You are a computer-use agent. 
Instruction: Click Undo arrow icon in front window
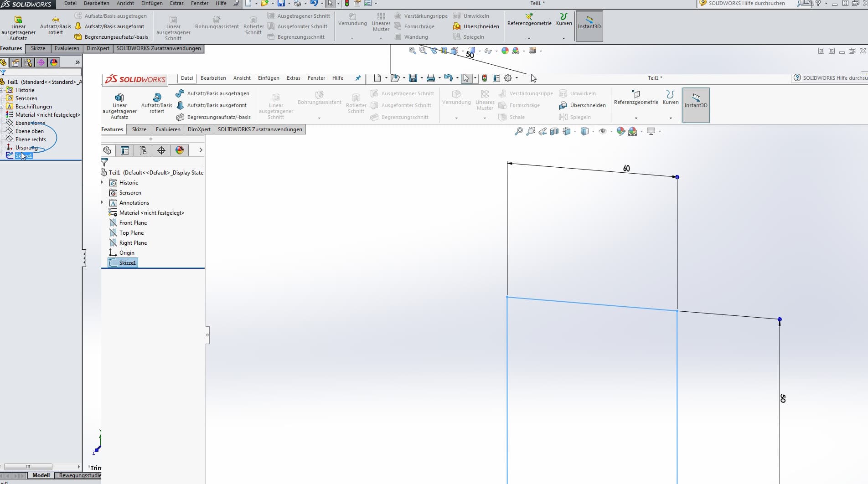pyautogui.click(x=449, y=78)
